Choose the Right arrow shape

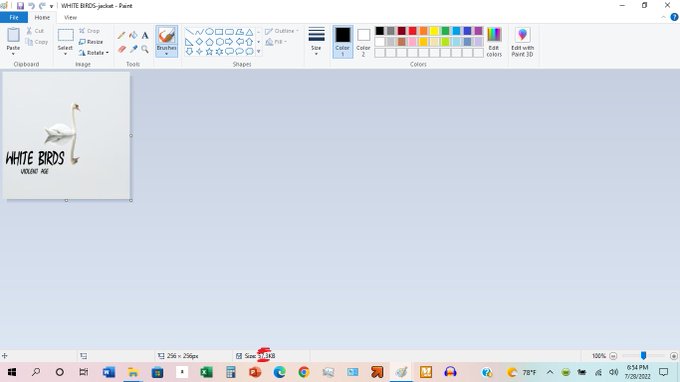[229, 42]
